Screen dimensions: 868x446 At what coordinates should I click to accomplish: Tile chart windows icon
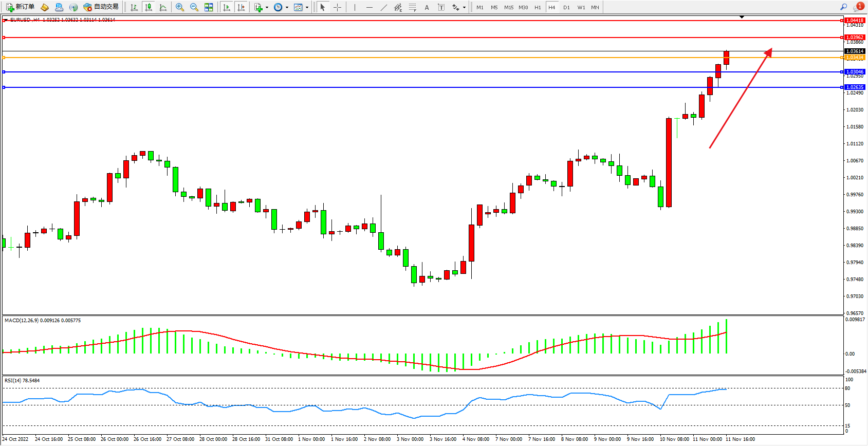tap(209, 7)
